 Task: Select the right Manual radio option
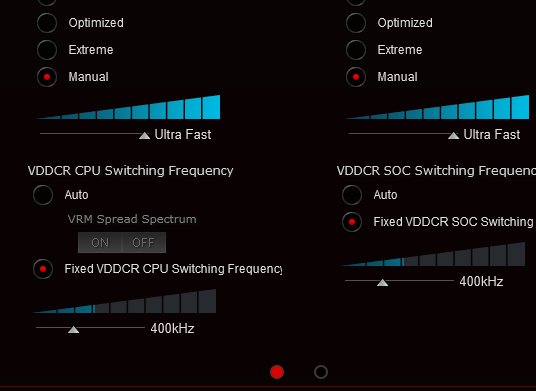point(356,77)
